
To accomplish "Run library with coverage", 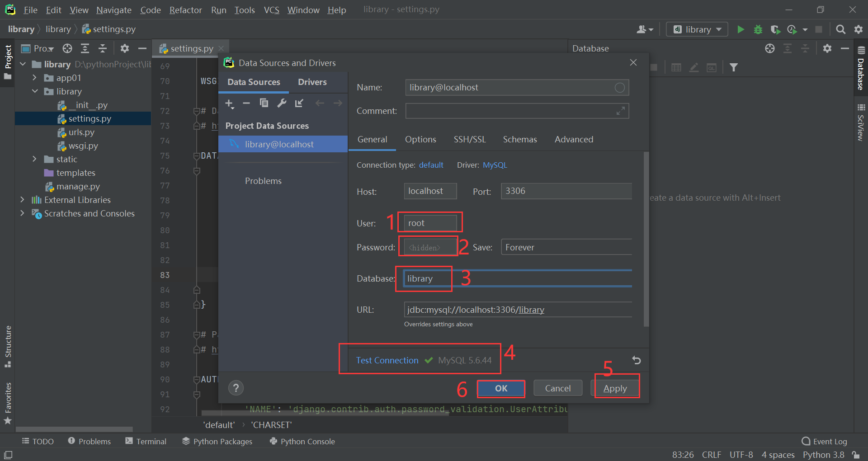I will 775,29.
